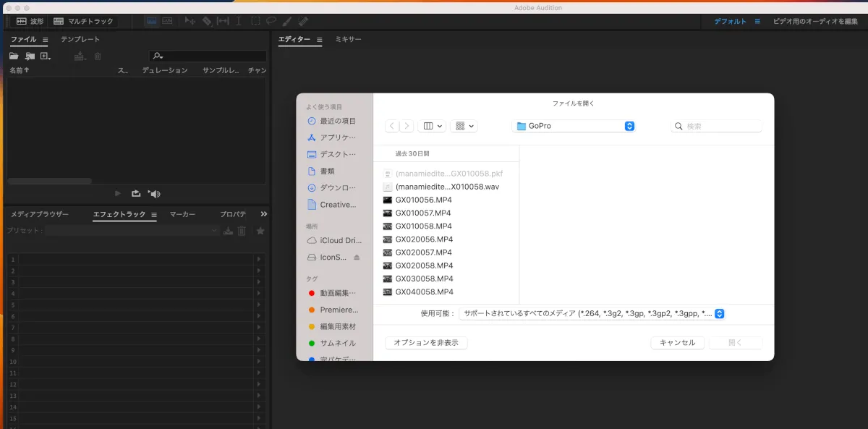Switch to Multitrack (マルチトラック) view
The image size is (868, 429).
coord(83,22)
